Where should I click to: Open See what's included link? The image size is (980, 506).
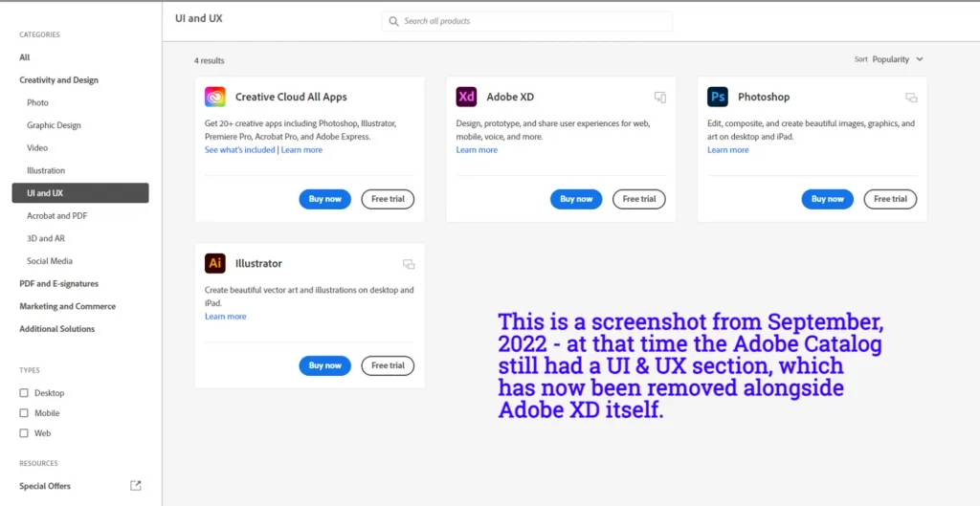pyautogui.click(x=239, y=150)
